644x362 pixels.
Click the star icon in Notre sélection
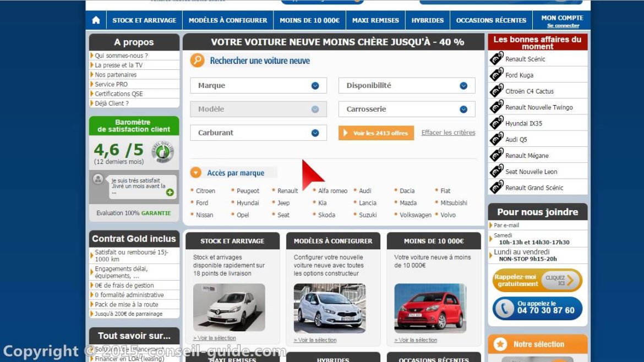pyautogui.click(x=500, y=344)
